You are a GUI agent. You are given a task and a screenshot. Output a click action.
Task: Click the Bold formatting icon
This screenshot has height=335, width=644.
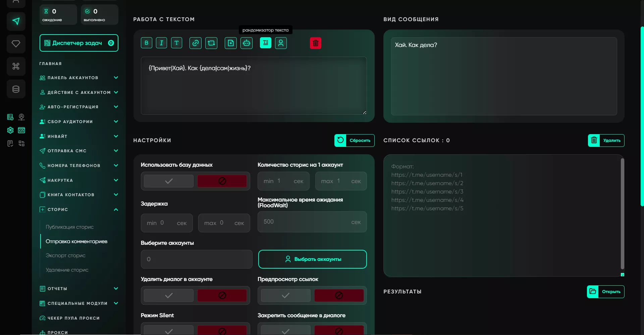click(x=146, y=43)
